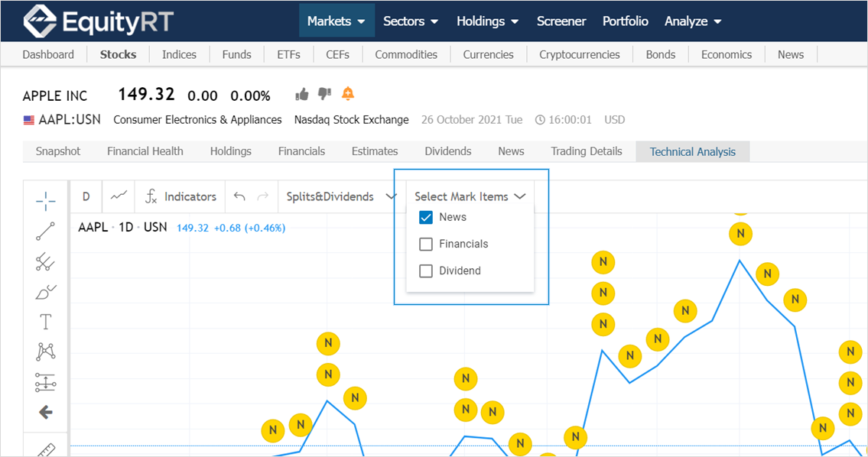868x457 pixels.
Task: Go to the Cryptocurrencies section
Action: (580, 54)
